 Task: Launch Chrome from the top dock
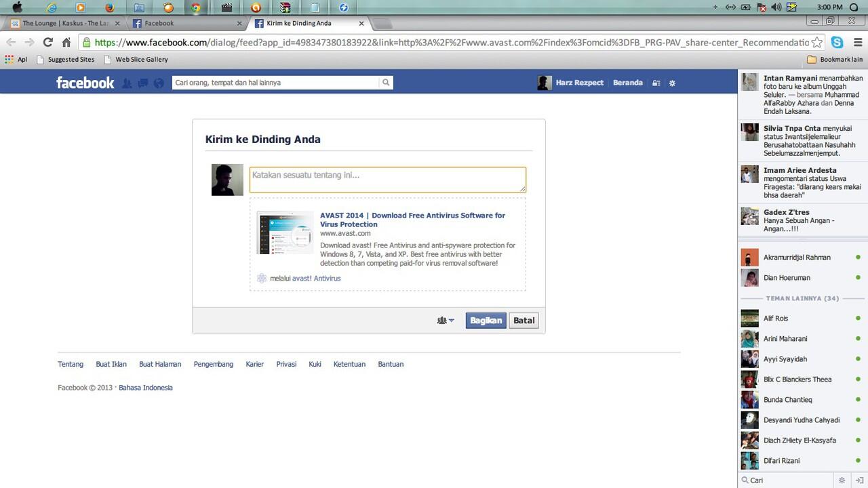pyautogui.click(x=195, y=7)
